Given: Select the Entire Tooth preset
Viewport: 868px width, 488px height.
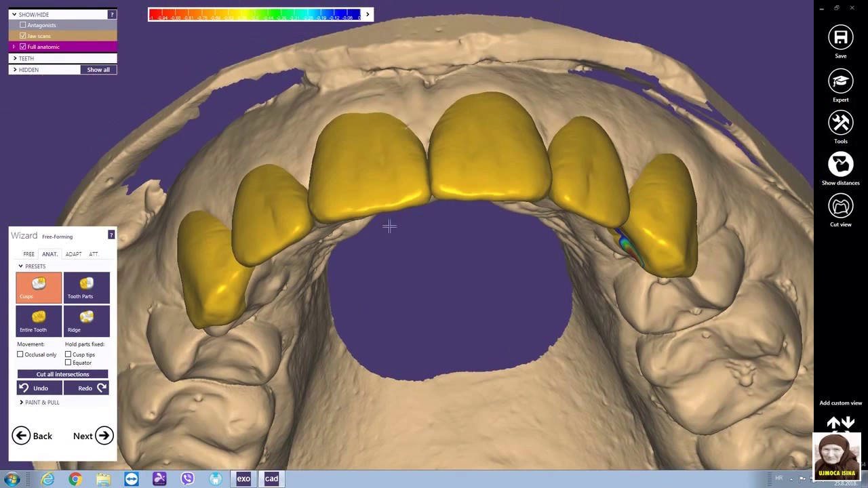Looking at the screenshot, I should click(39, 321).
